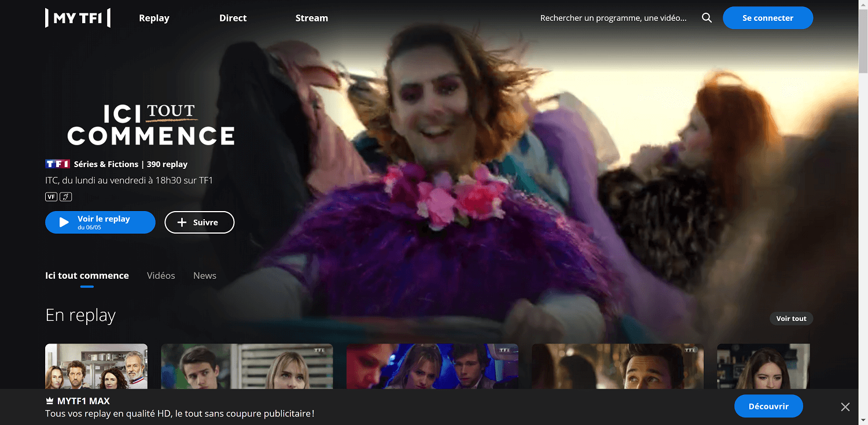Open the second replay thumbnail with blonde woman

[247, 367]
